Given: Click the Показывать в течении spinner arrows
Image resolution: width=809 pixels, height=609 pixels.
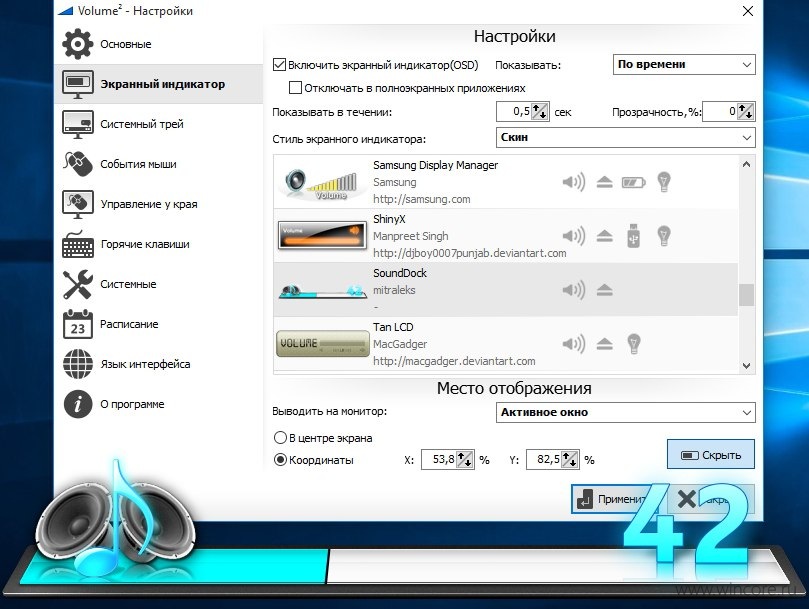Looking at the screenshot, I should 540,111.
